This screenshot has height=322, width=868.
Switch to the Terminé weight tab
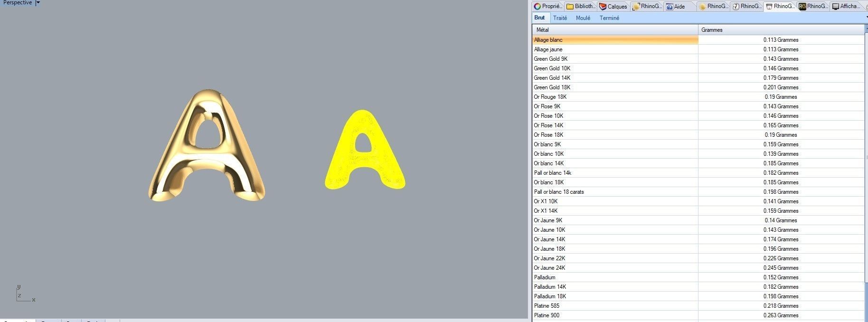(609, 18)
